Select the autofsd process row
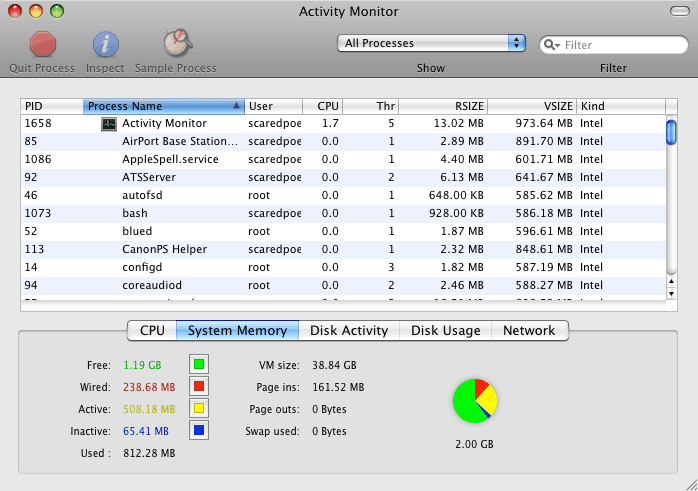This screenshot has height=491, width=698. point(343,195)
